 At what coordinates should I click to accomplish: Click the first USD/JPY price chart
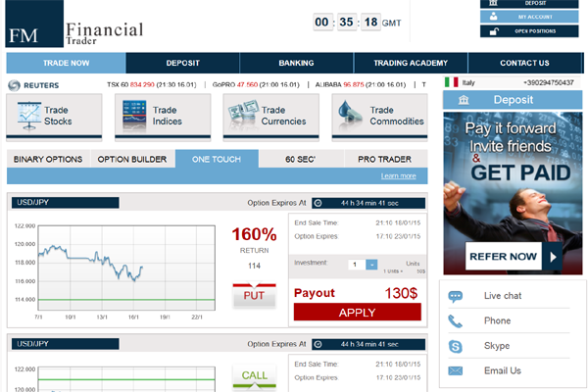[126, 268]
